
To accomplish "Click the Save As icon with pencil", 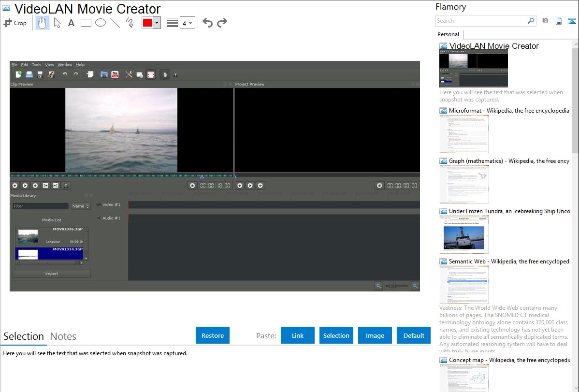I will point(51,74).
